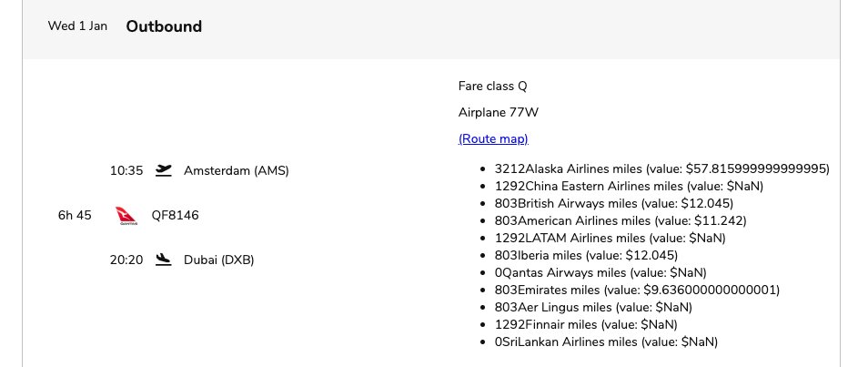Click the Outbound heading

click(164, 26)
